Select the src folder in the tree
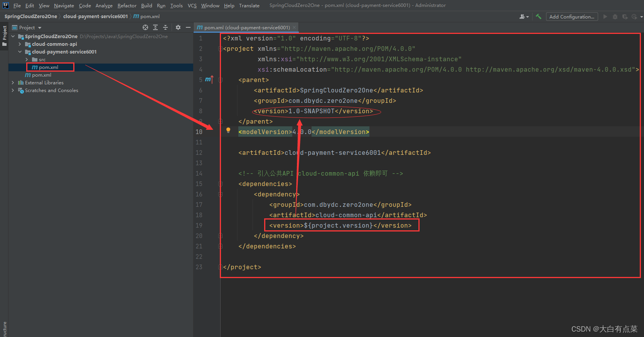Viewport: 644px width, 337px height. 101,59
